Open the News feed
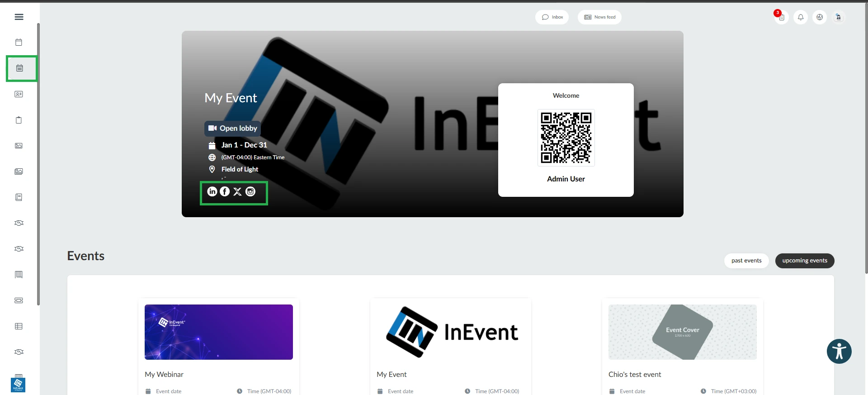This screenshot has height=395, width=868. point(599,17)
